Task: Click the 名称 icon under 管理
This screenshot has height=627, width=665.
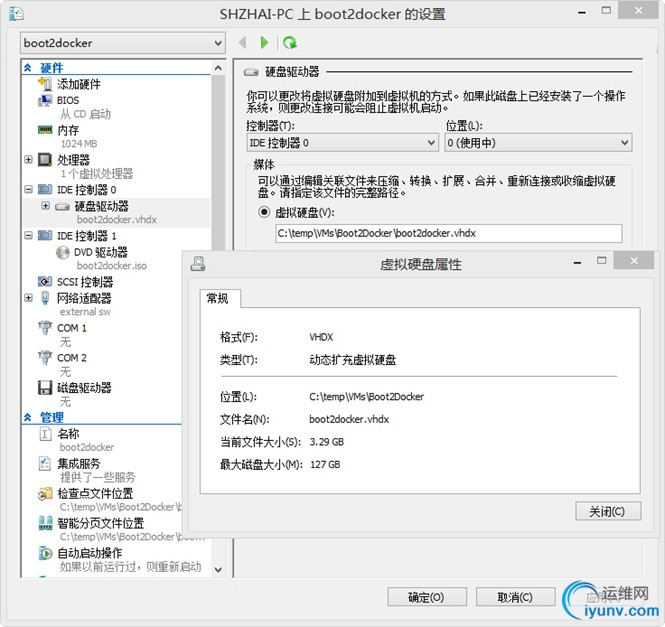Action: point(45,434)
